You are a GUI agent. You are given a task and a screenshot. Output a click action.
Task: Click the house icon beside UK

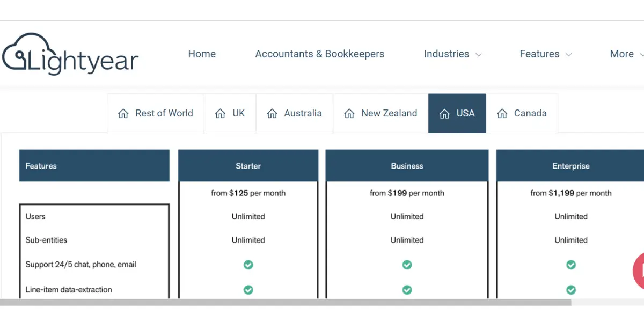[x=220, y=114]
